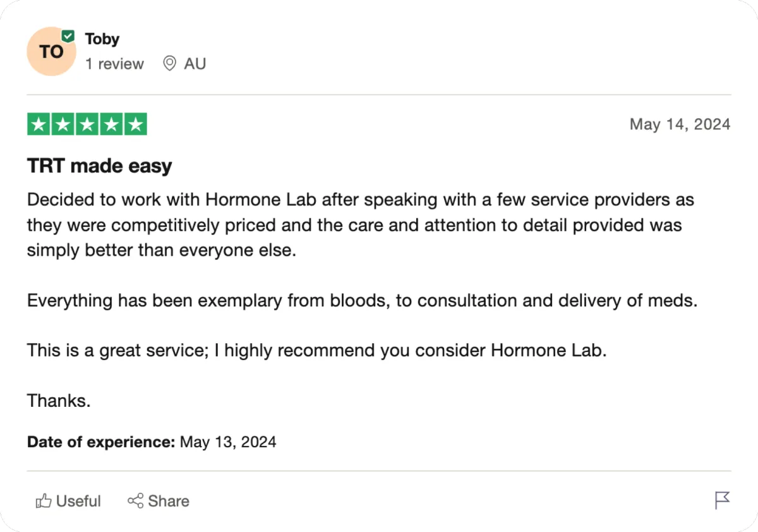Click the 'Date of experience' line
The width and height of the screenshot is (758, 532).
pyautogui.click(x=152, y=442)
